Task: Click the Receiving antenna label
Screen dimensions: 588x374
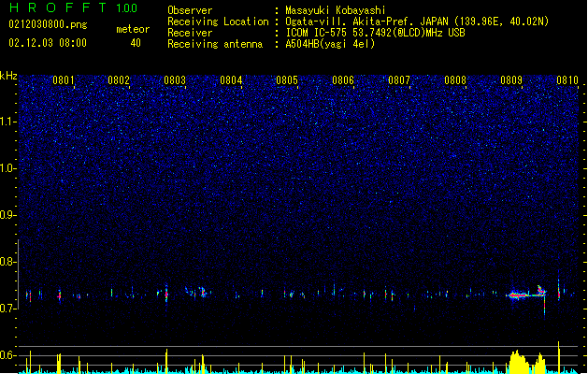Action: pyautogui.click(x=215, y=44)
